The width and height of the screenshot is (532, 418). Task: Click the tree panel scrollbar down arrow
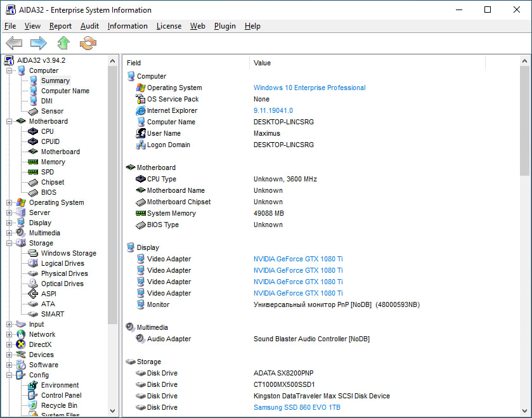113,410
